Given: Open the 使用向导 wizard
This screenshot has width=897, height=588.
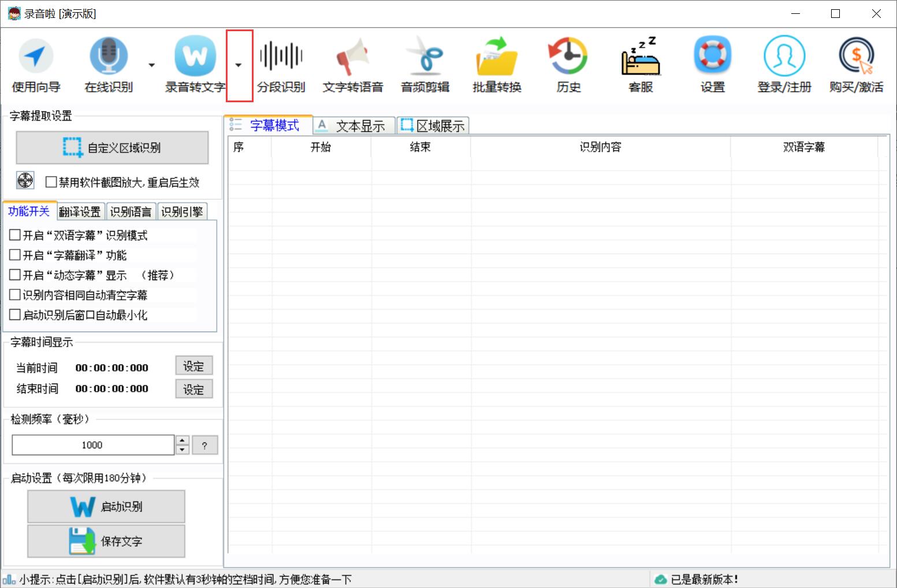Looking at the screenshot, I should [36, 64].
